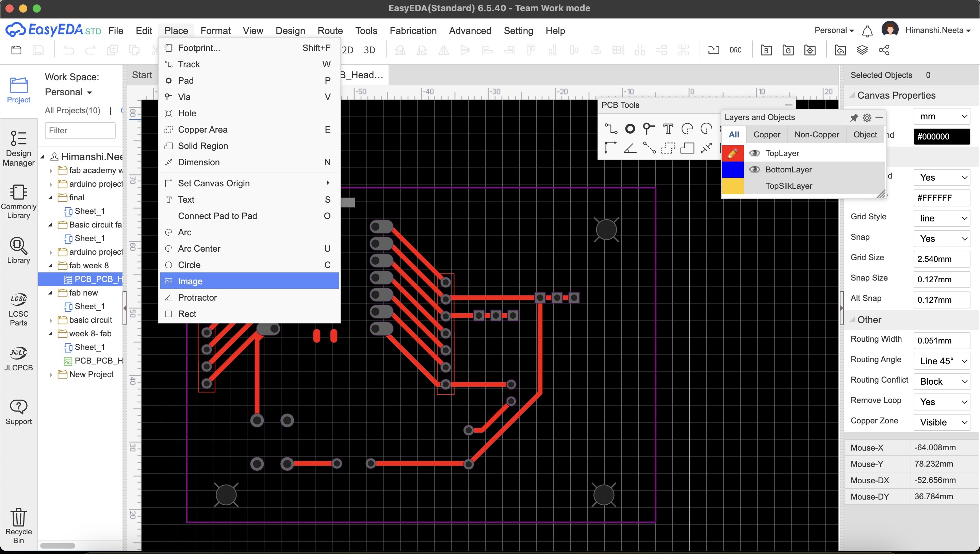Viewport: 980px width, 554px height.
Task: Click the Grid Size value field
Action: (942, 259)
